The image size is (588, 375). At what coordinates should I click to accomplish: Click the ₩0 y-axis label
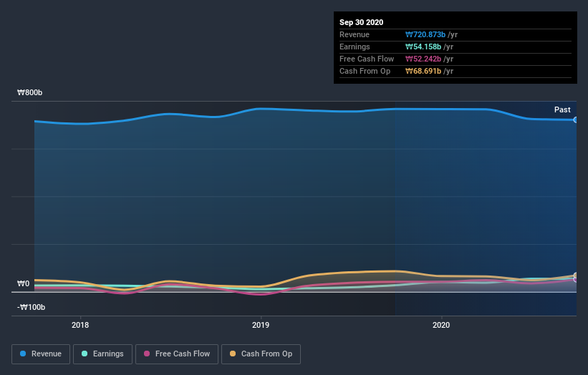pyautogui.click(x=23, y=283)
